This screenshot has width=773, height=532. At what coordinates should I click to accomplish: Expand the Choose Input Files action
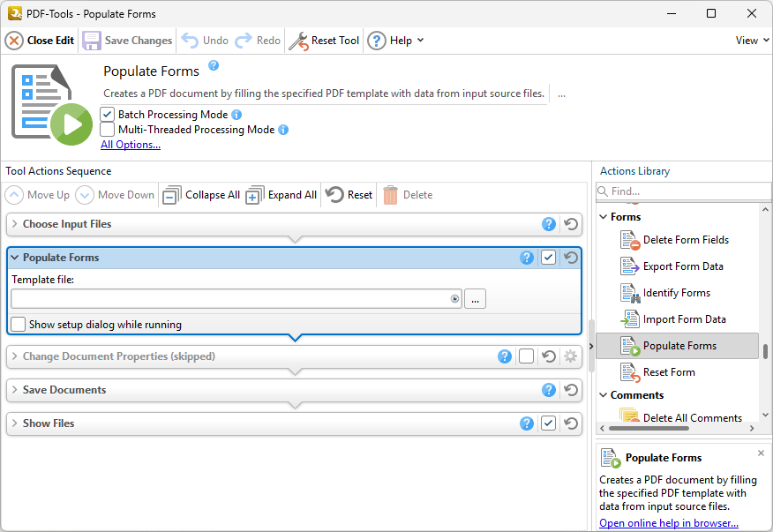click(x=16, y=224)
